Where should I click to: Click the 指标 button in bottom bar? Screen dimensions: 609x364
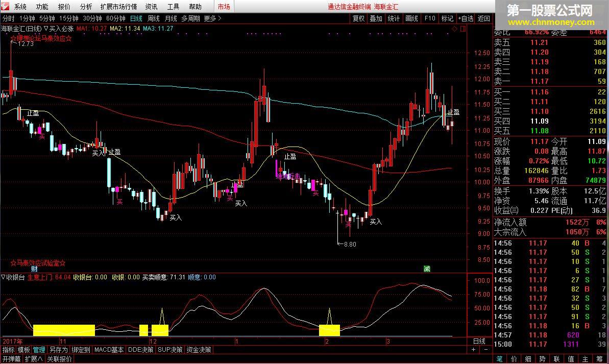[x=8, y=350]
